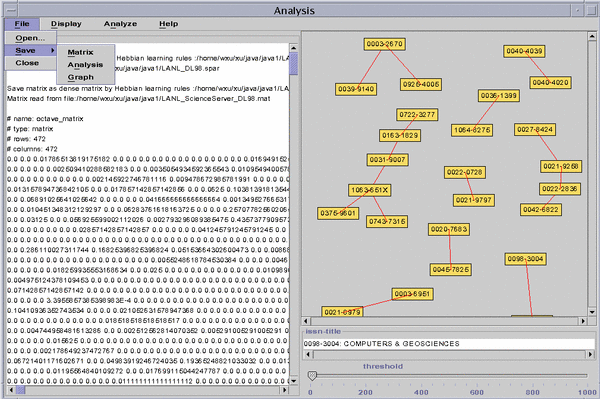The image size is (600, 399).
Task: Click text pane horizontal scroll left arrow
Action: pyautogui.click(x=11, y=390)
